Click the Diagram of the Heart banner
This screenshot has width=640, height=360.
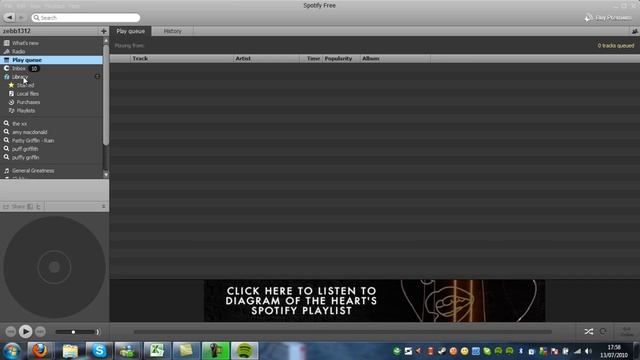374,301
